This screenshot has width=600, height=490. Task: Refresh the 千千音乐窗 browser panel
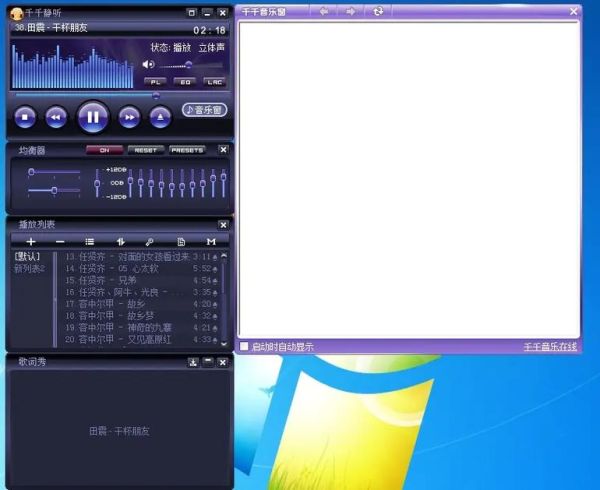click(x=377, y=11)
